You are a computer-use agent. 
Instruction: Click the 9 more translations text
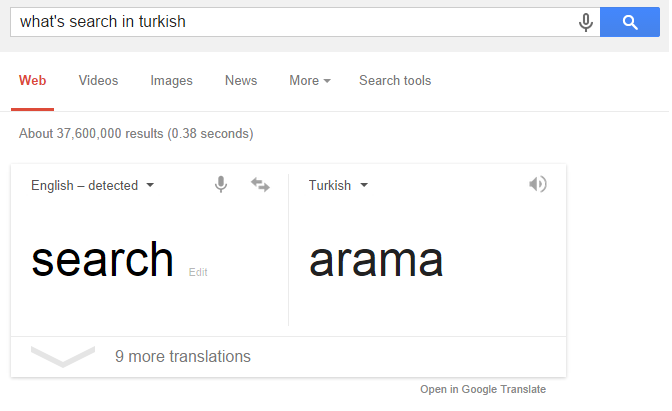pos(183,356)
